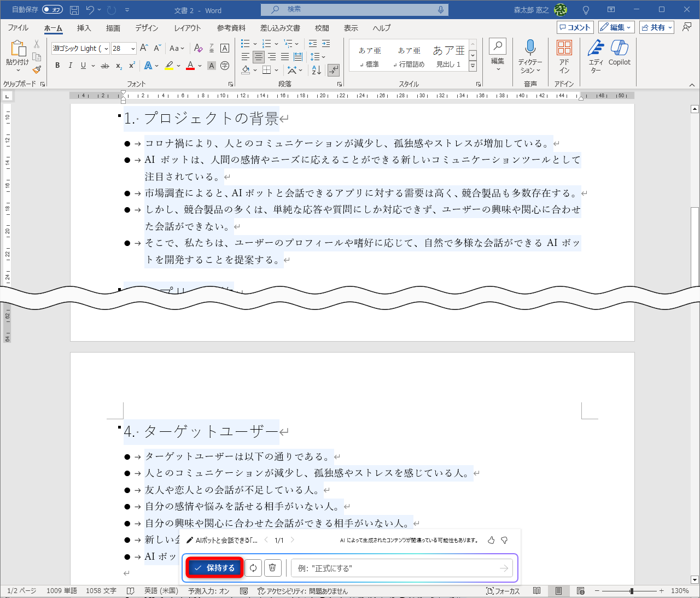The width and height of the screenshot is (700, 598).
Task: Open Copilot from the ribbon
Action: click(619, 55)
